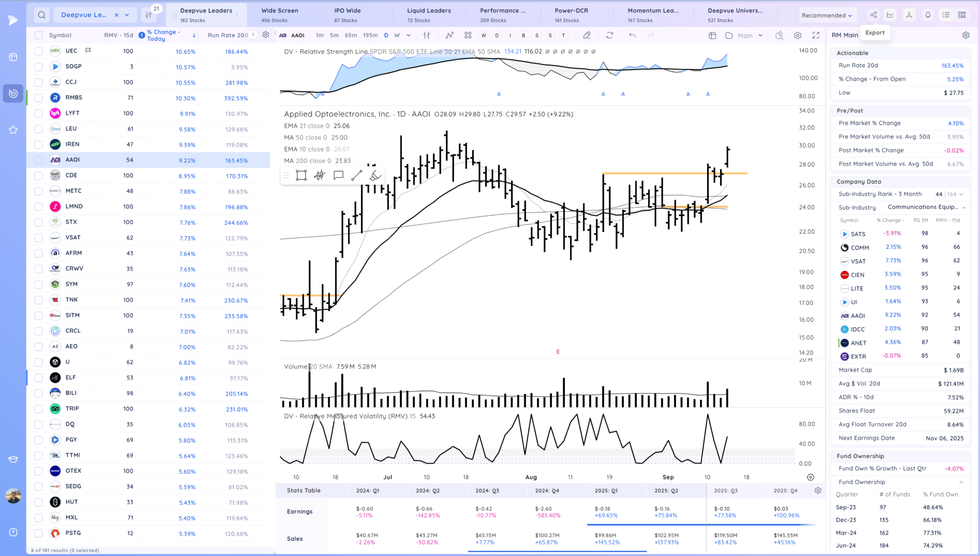Image resolution: width=980 pixels, height=556 pixels.
Task: Open the Deepvue Le... list dropdown chevron
Action: [x=127, y=15]
